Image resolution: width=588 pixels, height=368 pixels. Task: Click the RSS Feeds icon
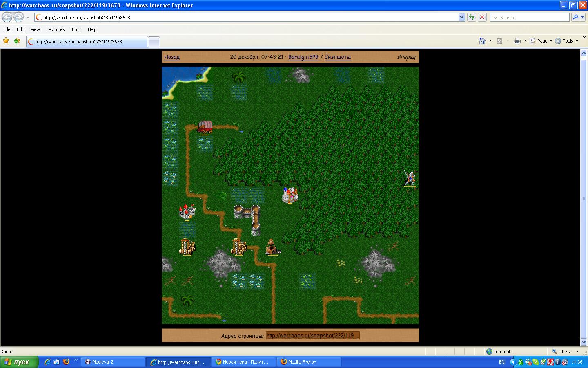click(x=499, y=41)
